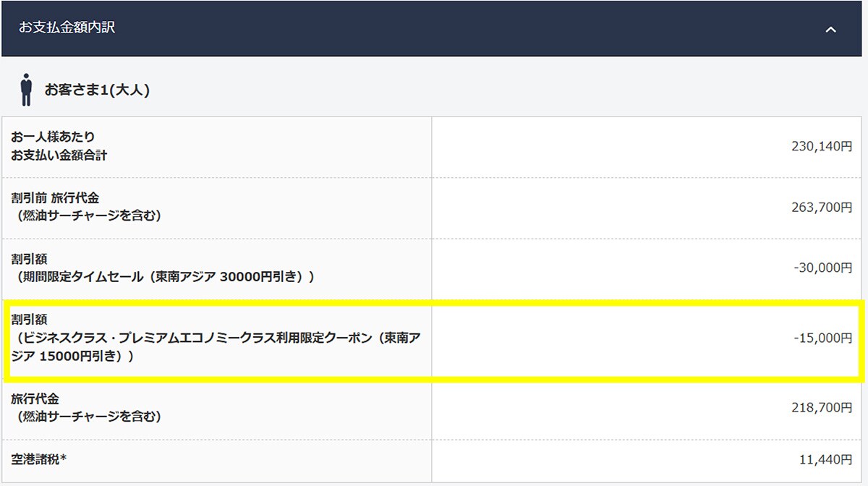Select the 218,700円 travel price
This screenshot has width=868, height=486.
(822, 408)
